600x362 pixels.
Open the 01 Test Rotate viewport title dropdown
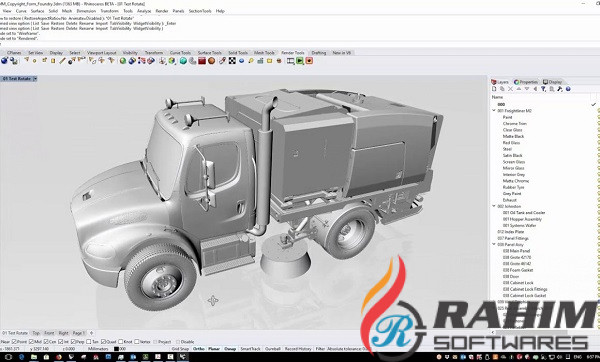tap(35, 78)
